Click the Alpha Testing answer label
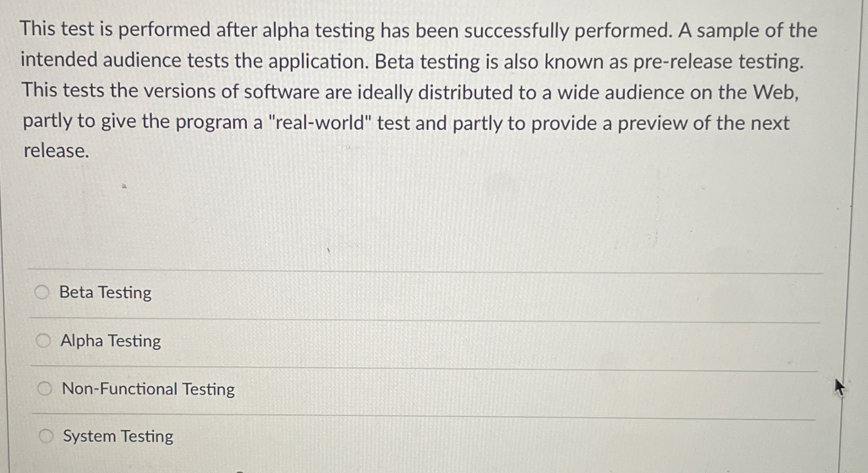The width and height of the screenshot is (868, 473). point(110,341)
